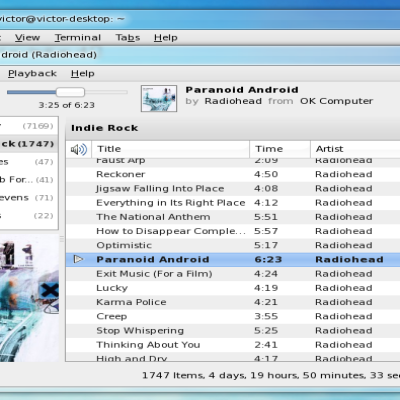This screenshot has height=400, width=400.
Task: Click the 3:25 of 6:23 elapsed time label
Action: [67, 105]
